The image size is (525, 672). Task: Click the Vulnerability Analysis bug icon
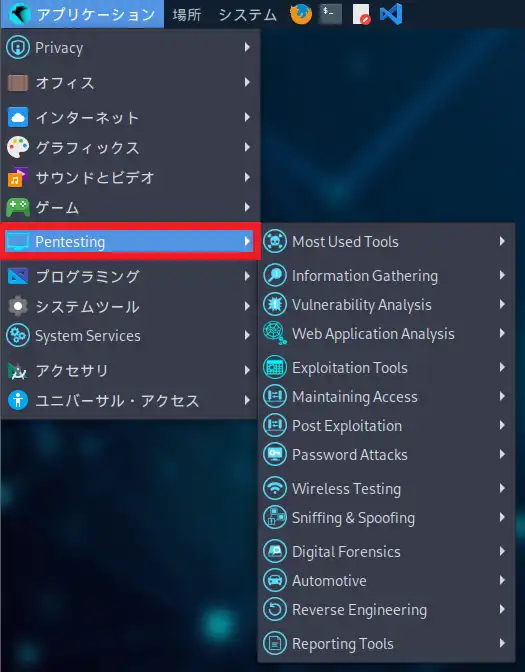pos(275,304)
